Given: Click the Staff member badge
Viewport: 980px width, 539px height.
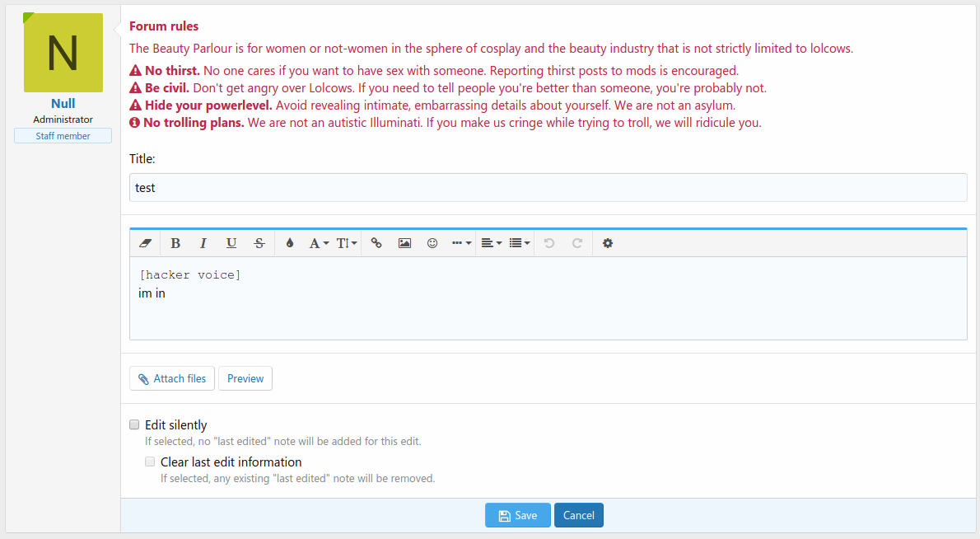Looking at the screenshot, I should click(x=63, y=136).
